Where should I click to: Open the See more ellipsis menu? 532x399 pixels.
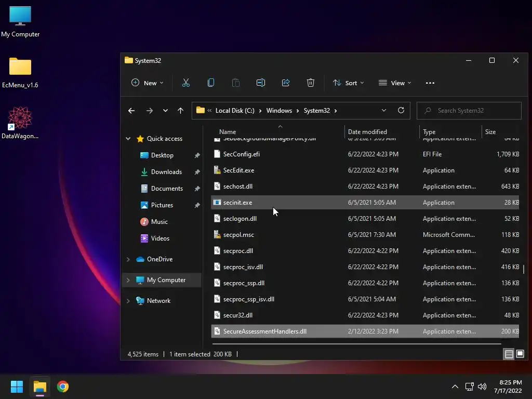pyautogui.click(x=430, y=83)
